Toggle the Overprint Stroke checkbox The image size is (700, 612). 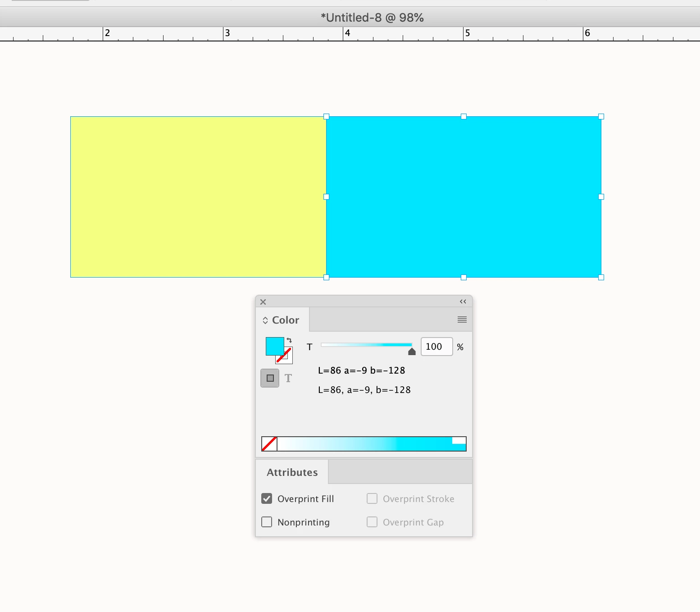point(372,498)
